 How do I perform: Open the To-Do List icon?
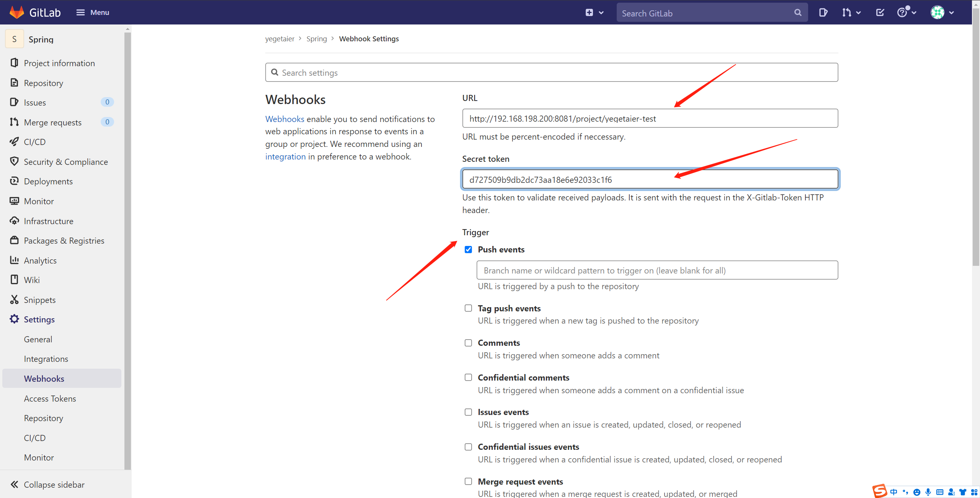(880, 13)
